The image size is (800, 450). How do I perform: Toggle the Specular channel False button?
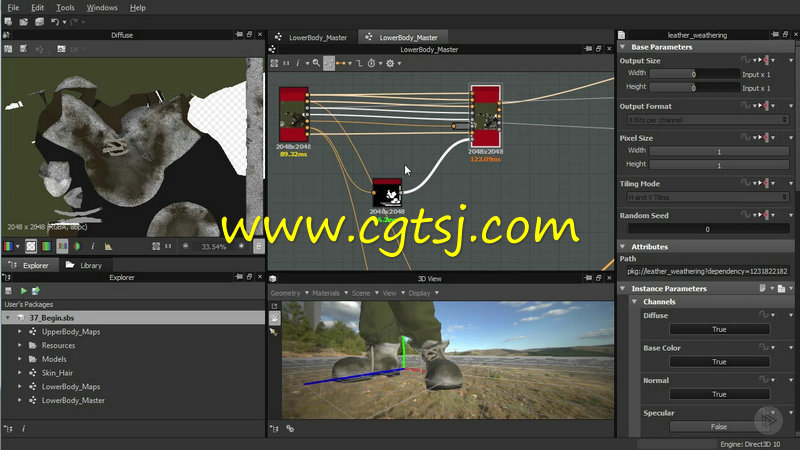(719, 427)
